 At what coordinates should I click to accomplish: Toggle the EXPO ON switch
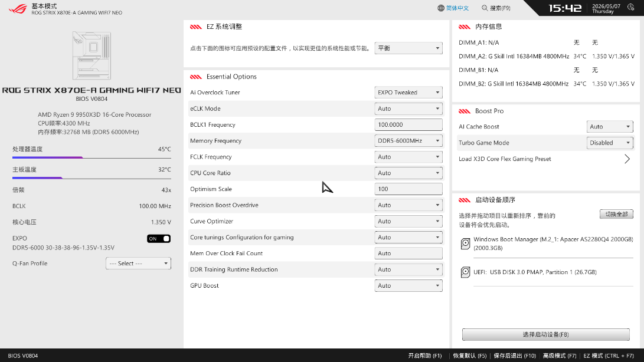pyautogui.click(x=159, y=238)
